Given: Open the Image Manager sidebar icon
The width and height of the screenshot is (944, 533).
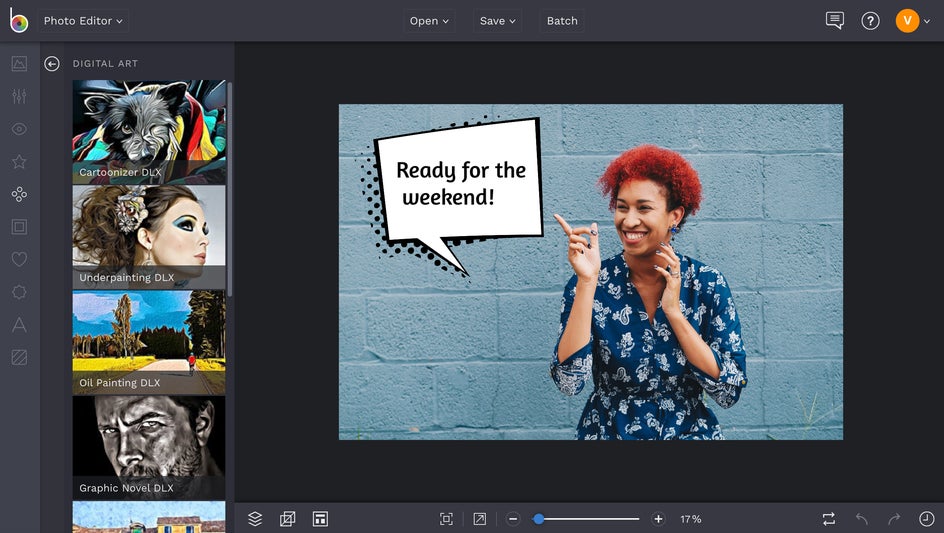Looking at the screenshot, I should (x=19, y=64).
